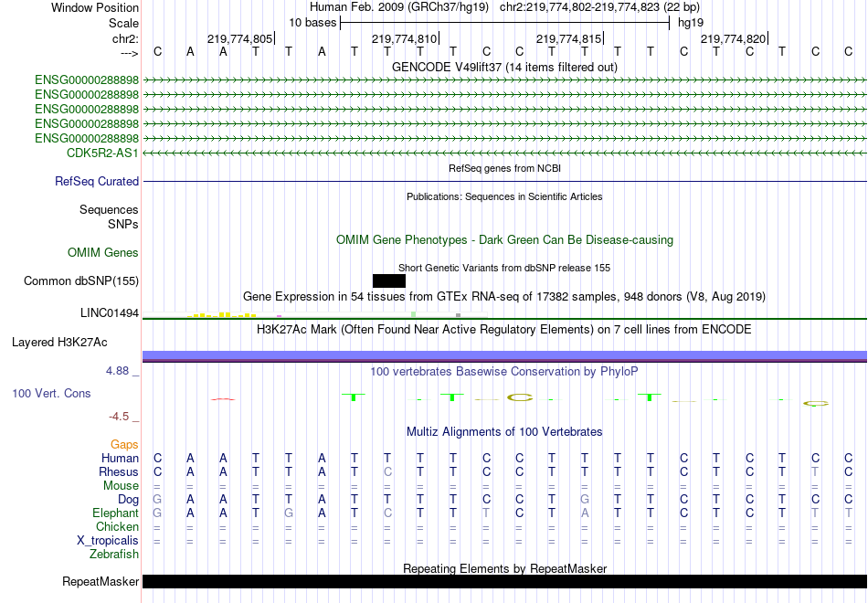The height and width of the screenshot is (603, 868).
Task: Select the Chicken alignment row label
Action: 117,526
